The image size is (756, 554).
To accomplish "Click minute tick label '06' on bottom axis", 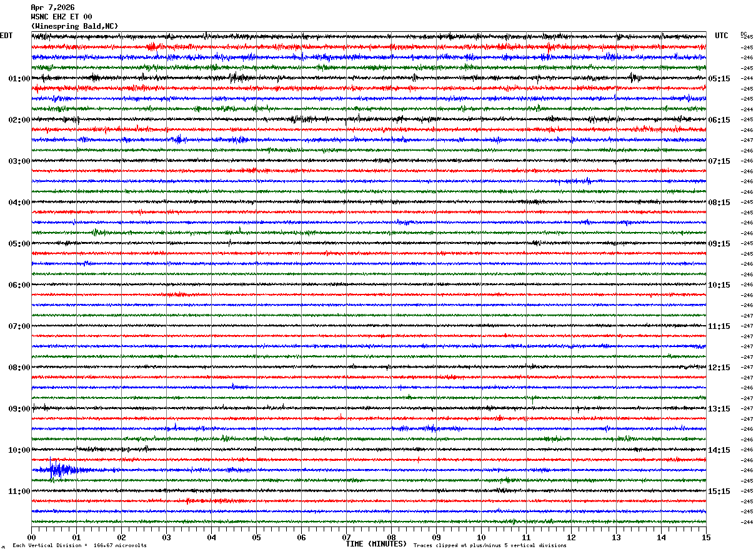I will [301, 537].
